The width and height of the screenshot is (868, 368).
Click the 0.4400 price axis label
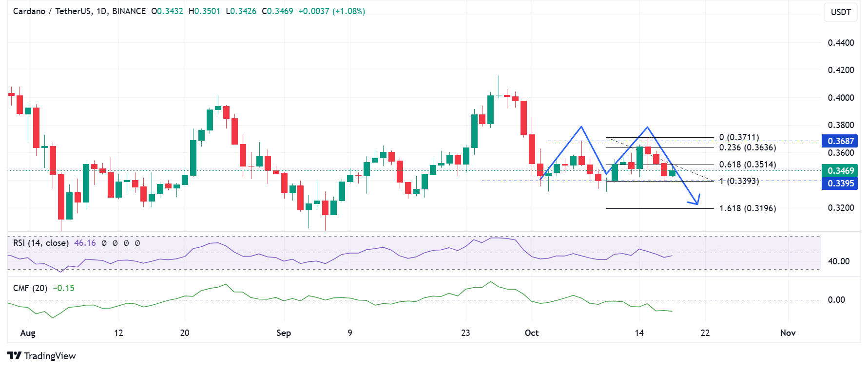coord(841,43)
